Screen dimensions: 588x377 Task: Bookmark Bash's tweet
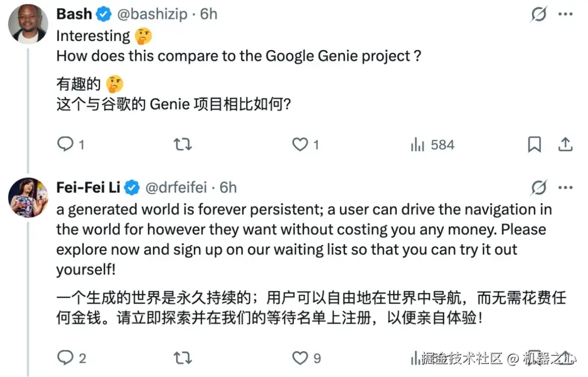coord(535,144)
